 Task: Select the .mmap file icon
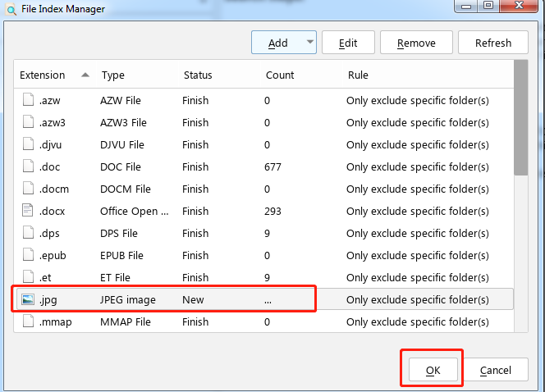click(28, 321)
